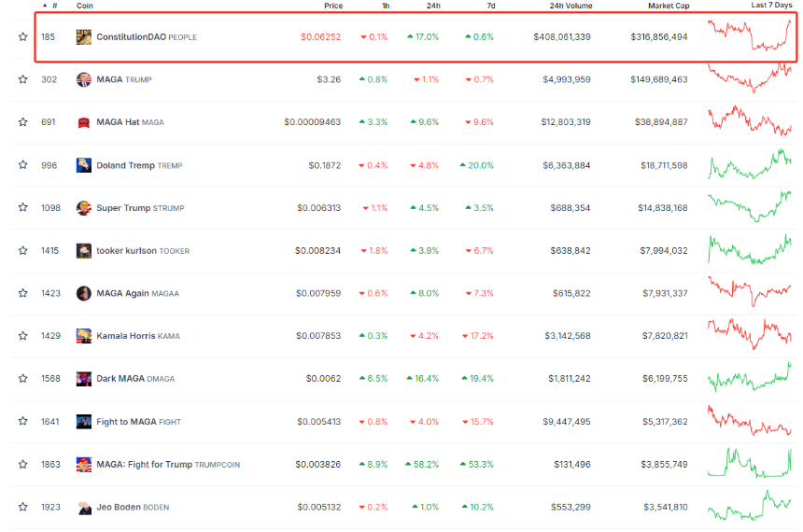Open the MAGA Again MAGAA link
This screenshot has height=532, width=803.
pyautogui.click(x=138, y=293)
